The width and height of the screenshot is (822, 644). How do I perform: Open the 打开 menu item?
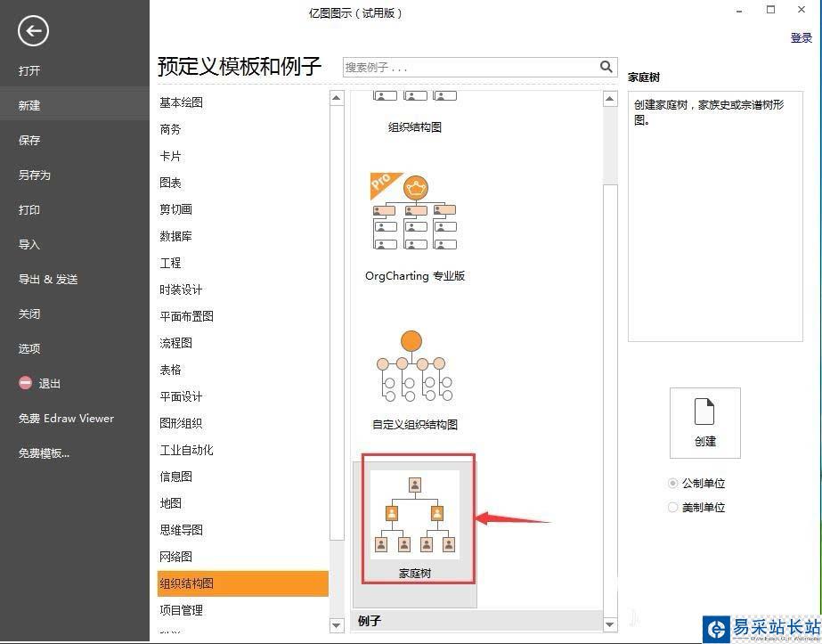tap(29, 70)
